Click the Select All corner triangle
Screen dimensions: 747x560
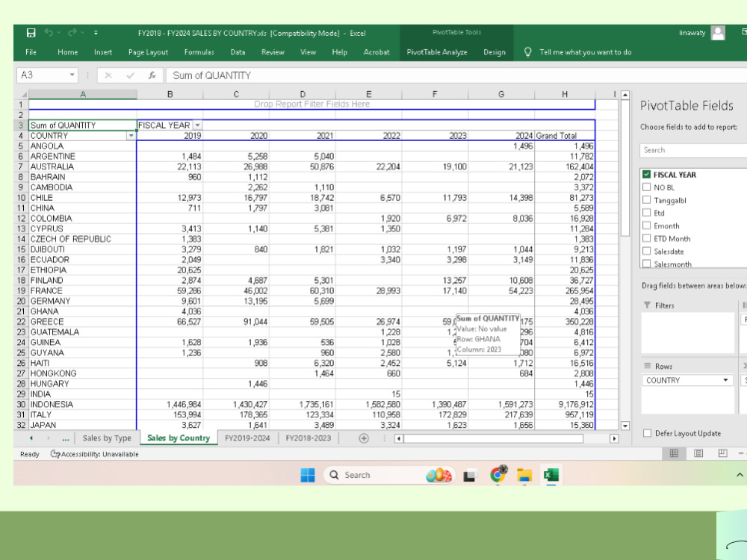(23, 94)
